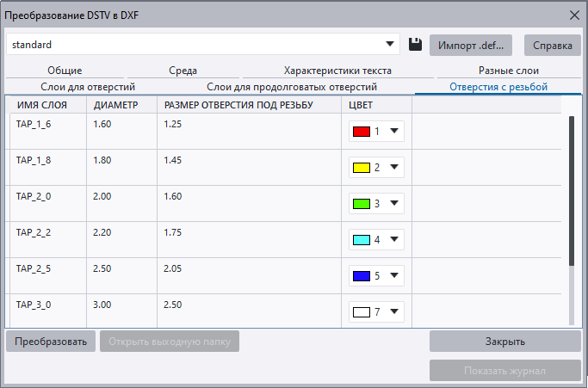Click the Импорт .def... button
Image resolution: width=588 pixels, height=388 pixels.
click(471, 46)
